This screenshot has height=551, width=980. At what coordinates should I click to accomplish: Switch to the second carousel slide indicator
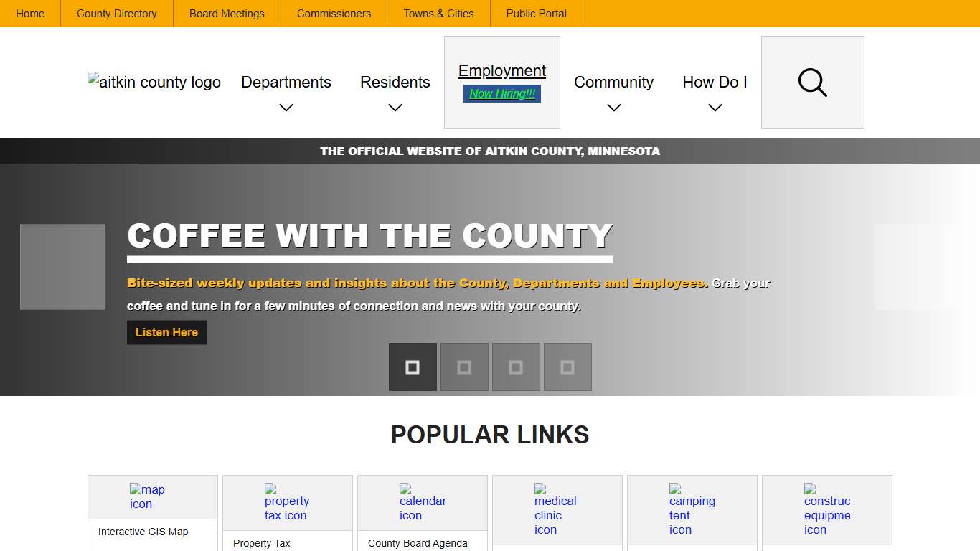pyautogui.click(x=464, y=367)
